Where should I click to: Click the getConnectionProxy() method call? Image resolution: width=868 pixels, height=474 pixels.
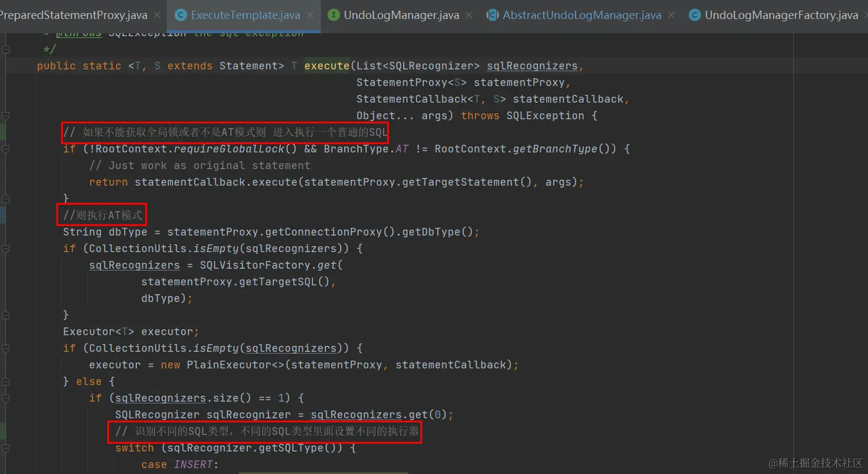(330, 232)
